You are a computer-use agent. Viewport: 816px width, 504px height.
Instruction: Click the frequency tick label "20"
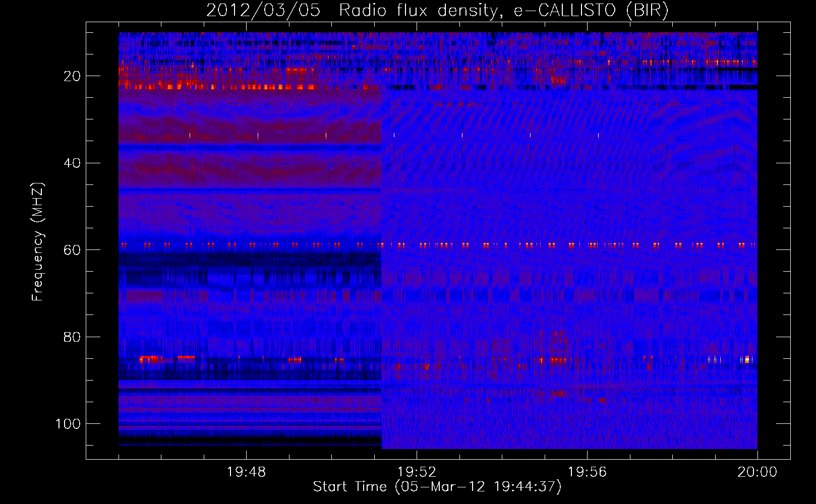pos(72,76)
